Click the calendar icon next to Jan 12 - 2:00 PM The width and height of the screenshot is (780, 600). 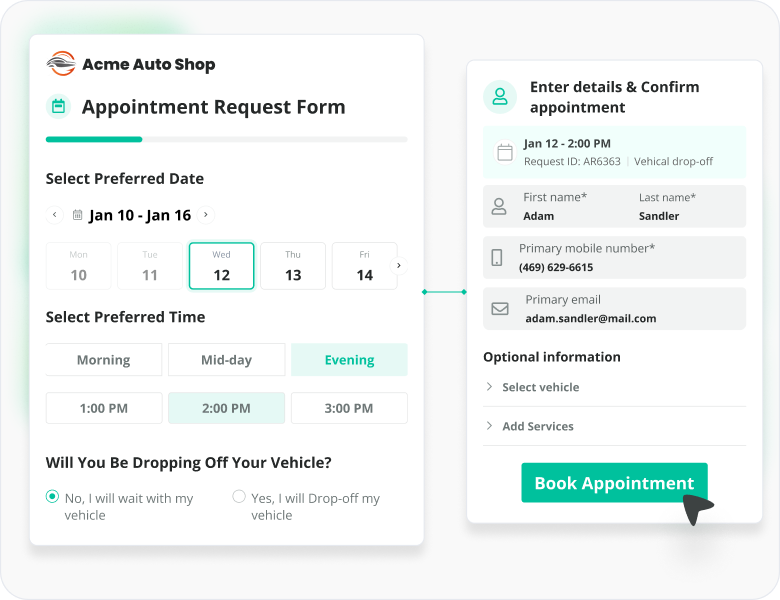[505, 153]
